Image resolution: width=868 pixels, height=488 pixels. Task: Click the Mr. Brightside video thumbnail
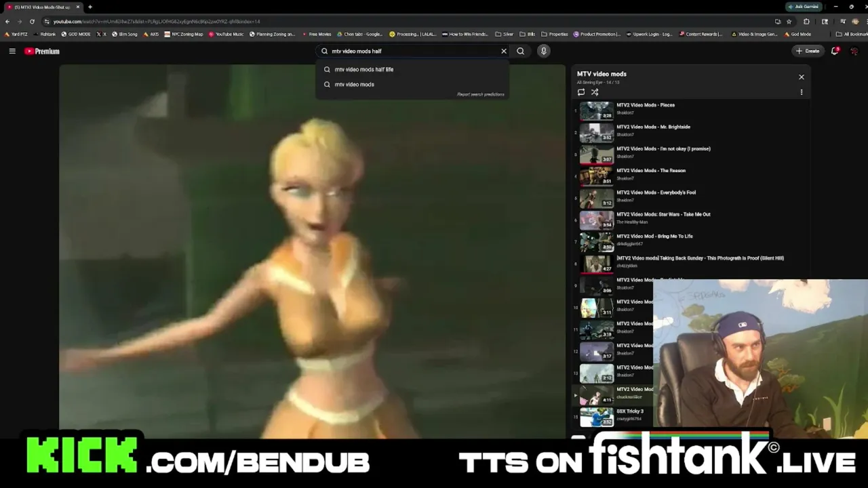pyautogui.click(x=597, y=131)
